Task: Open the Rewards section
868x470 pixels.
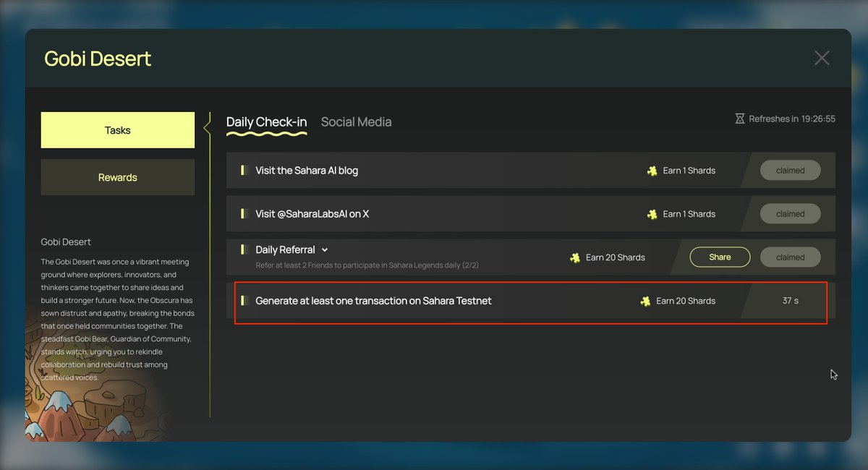Action: click(x=118, y=177)
